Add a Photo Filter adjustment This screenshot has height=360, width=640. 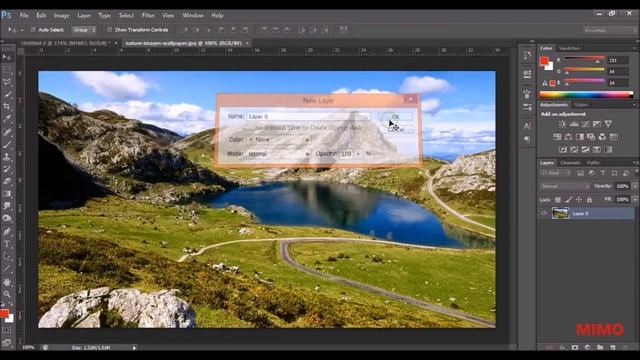[x=591, y=137]
